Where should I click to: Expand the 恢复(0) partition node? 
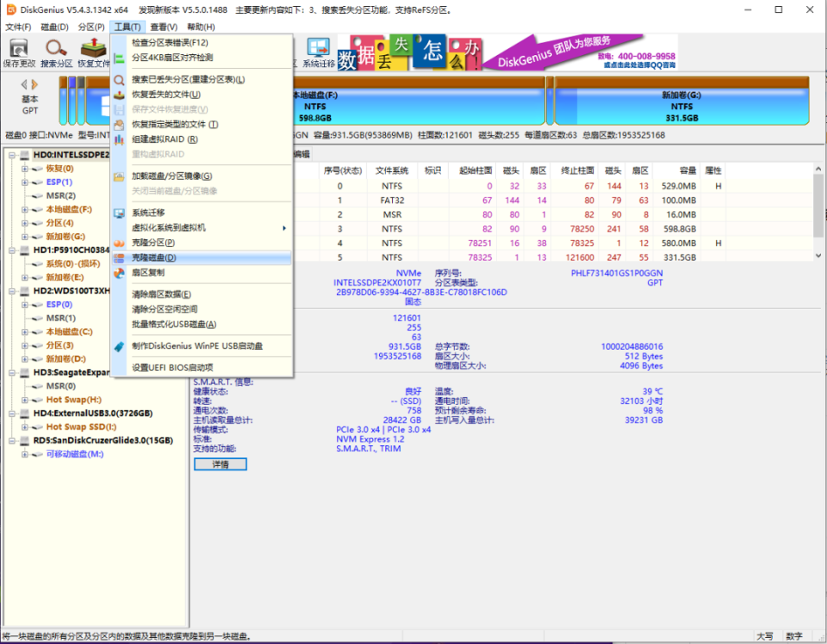point(25,169)
